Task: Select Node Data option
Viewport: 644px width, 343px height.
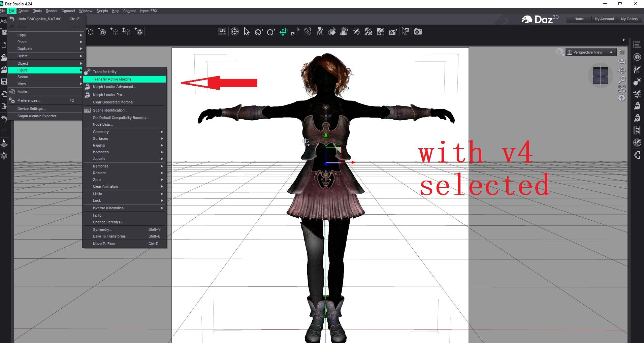Action: [x=125, y=124]
